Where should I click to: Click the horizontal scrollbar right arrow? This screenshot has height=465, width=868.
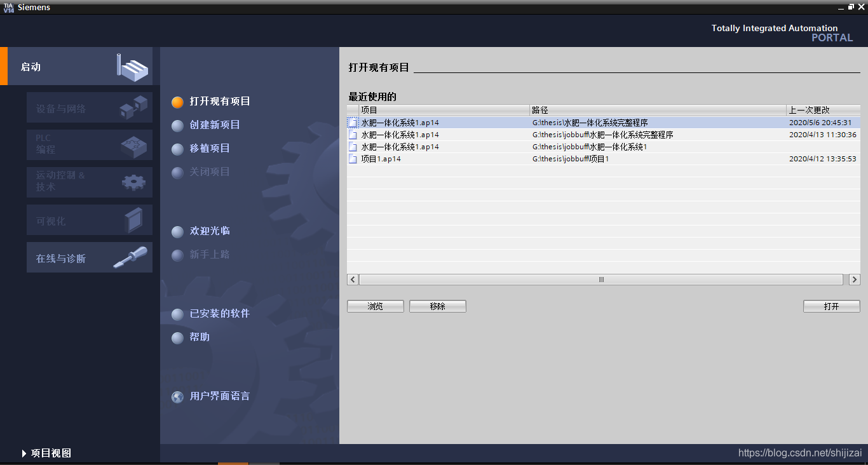point(855,280)
